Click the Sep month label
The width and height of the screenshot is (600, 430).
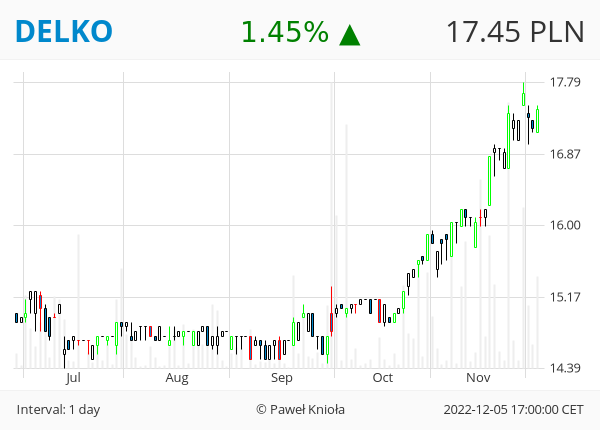tap(282, 378)
